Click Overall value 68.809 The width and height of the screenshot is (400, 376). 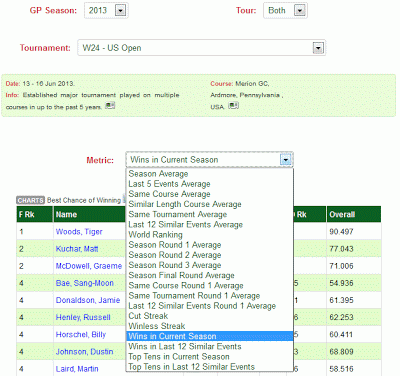click(341, 352)
